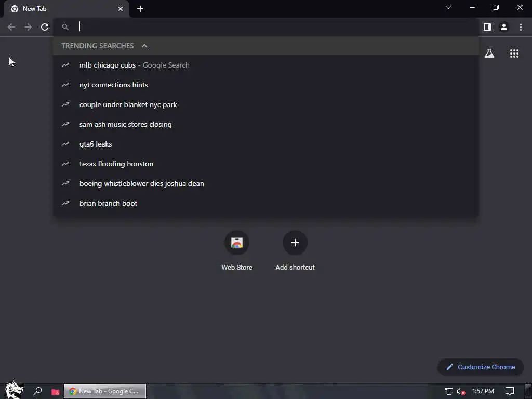Open the Chrome side panel icon
532x399 pixels.
pos(487,27)
